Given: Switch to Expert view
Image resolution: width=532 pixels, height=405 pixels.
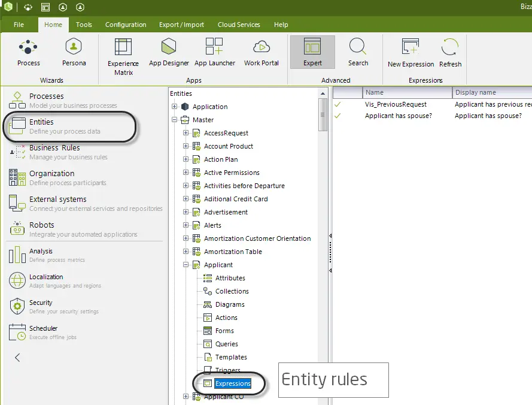Looking at the screenshot, I should coord(312,52).
